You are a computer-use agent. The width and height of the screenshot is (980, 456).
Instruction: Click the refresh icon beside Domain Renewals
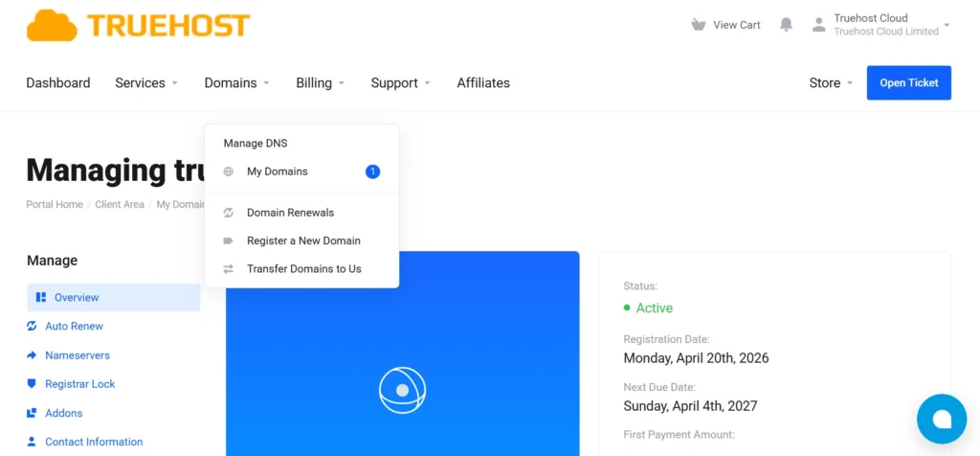(x=228, y=213)
